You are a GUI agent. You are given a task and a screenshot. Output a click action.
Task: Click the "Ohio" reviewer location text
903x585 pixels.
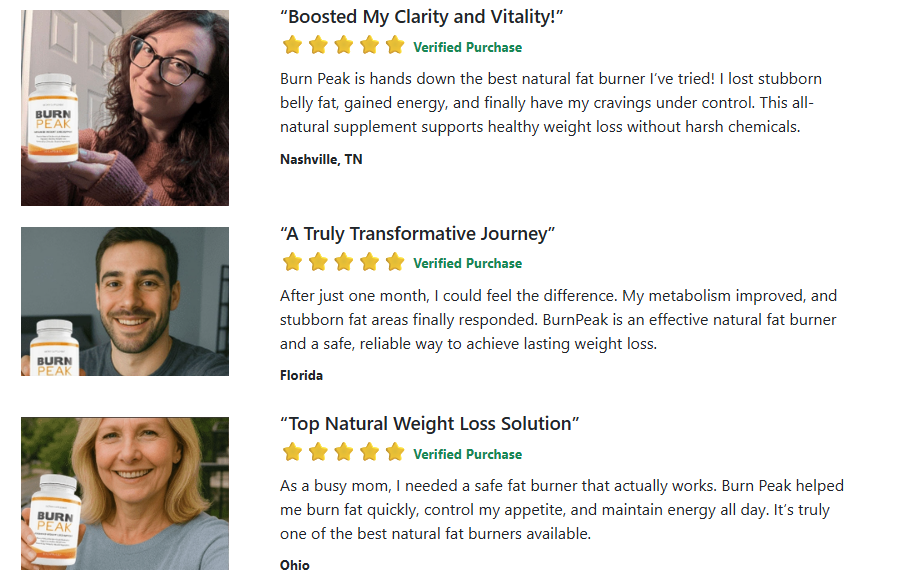coord(295,565)
